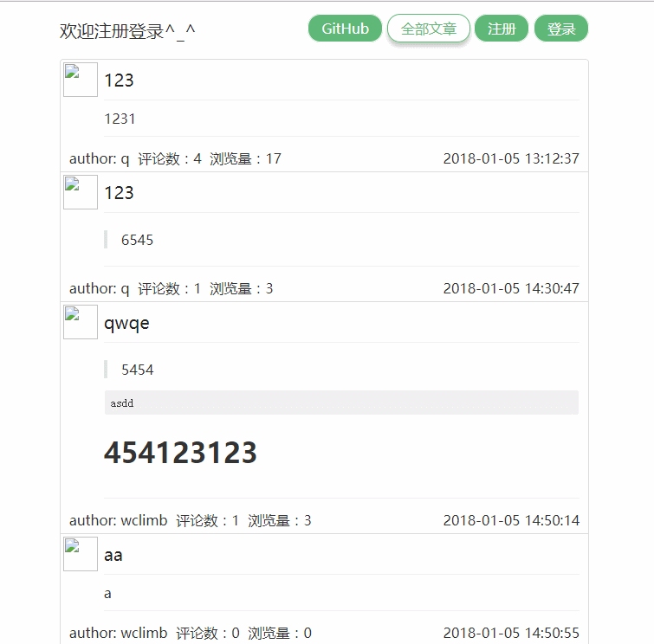Click the 注册 register button
This screenshot has width=654, height=644.
tap(502, 29)
